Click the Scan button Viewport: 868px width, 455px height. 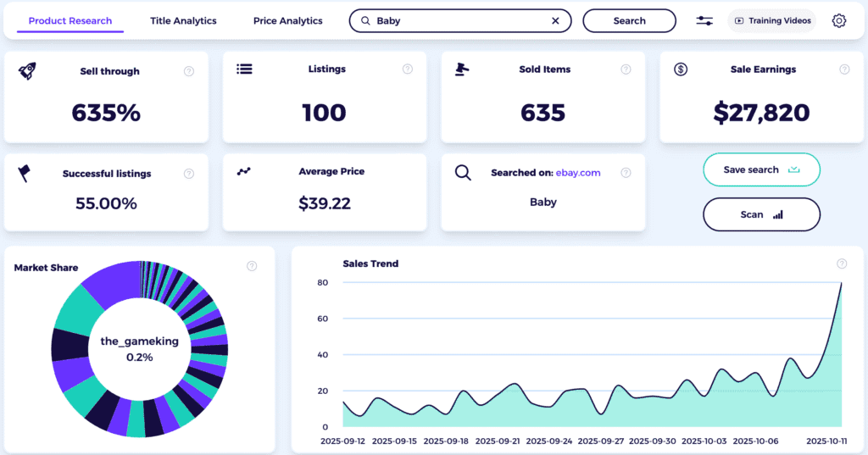tap(761, 214)
